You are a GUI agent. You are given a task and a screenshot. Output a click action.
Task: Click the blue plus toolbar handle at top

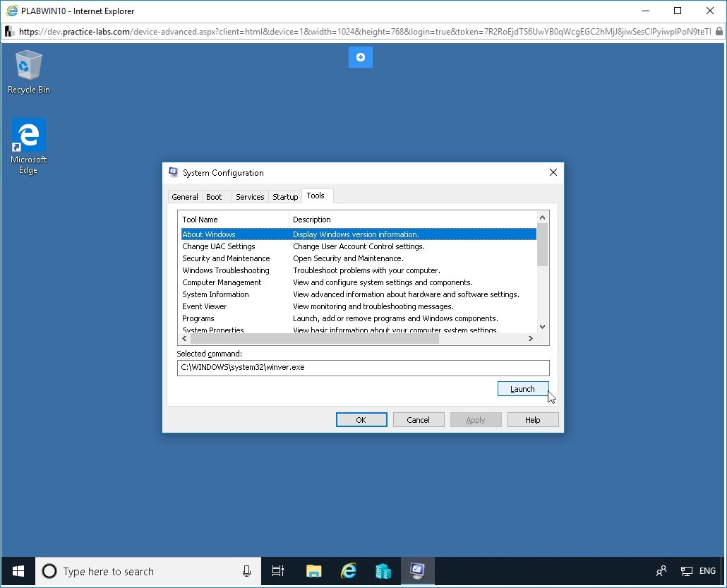point(360,57)
